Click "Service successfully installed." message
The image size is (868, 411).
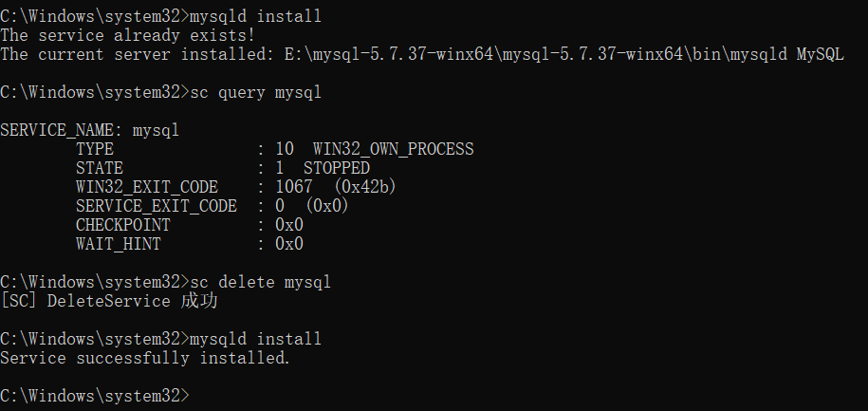pyautogui.click(x=145, y=358)
